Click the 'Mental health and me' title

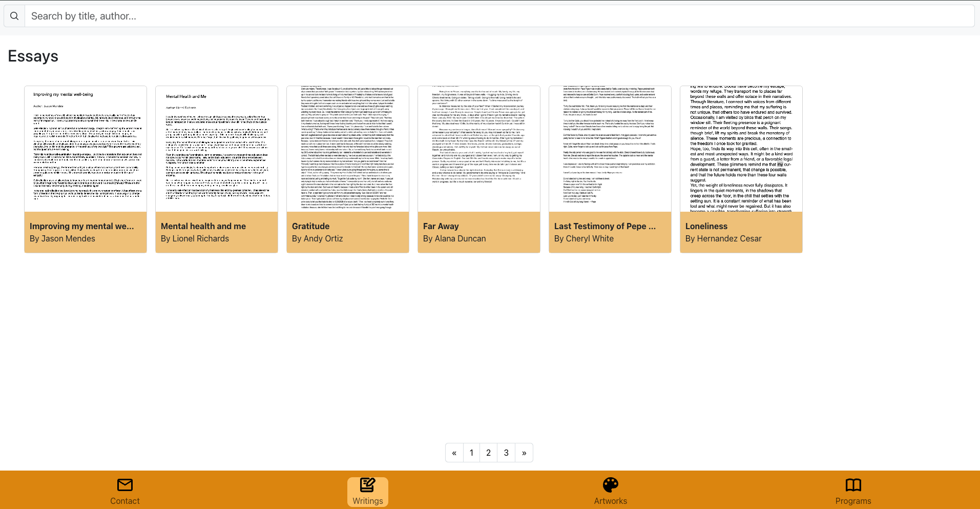pos(203,226)
